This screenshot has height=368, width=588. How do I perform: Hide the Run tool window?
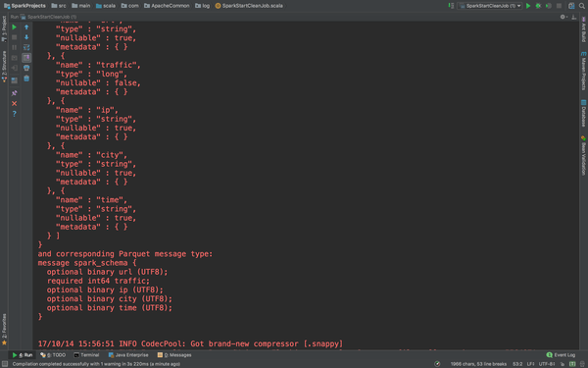pyautogui.click(x=574, y=17)
